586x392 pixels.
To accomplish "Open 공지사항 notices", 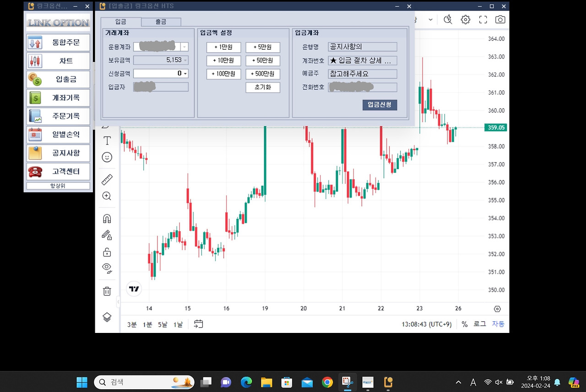I will [x=58, y=153].
